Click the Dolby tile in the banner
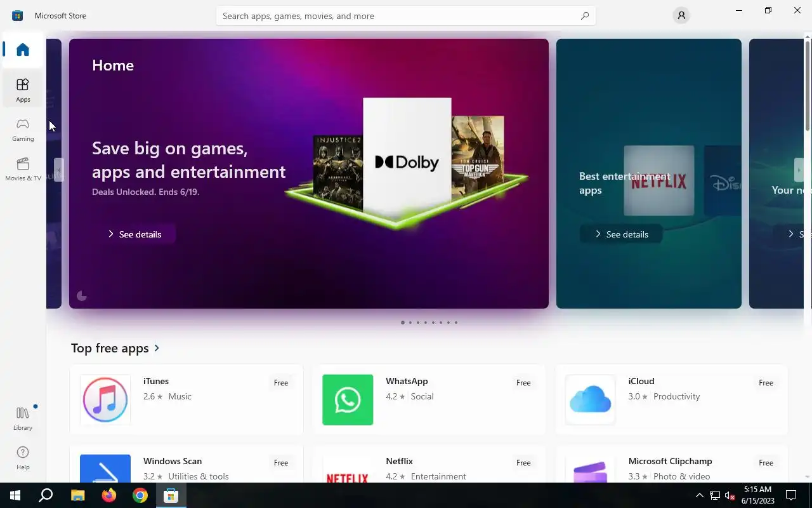The width and height of the screenshot is (812, 508). (x=407, y=159)
